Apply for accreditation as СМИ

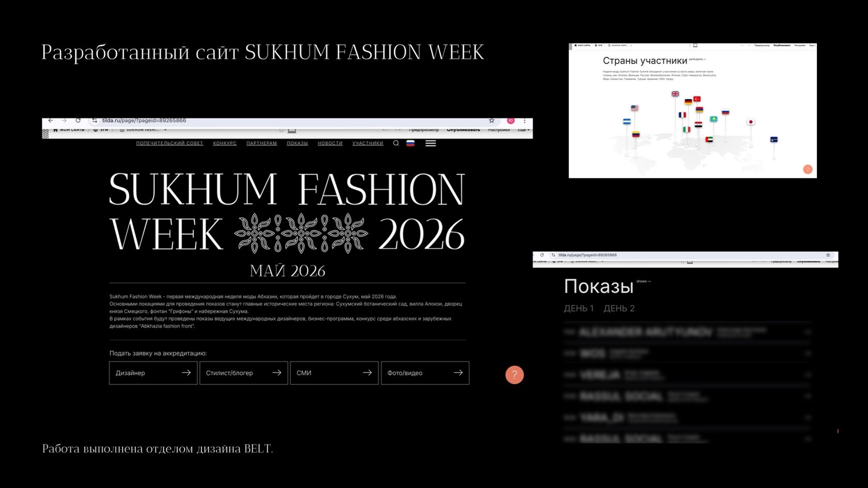pyautogui.click(x=334, y=373)
